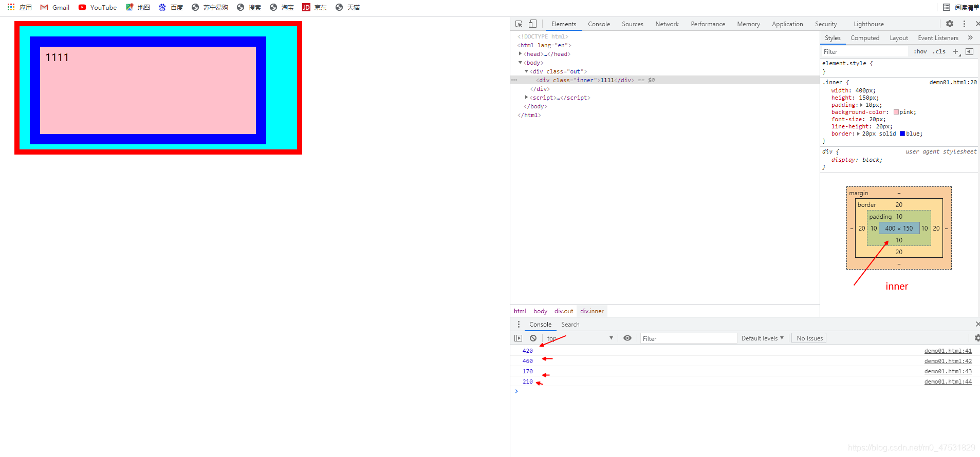Viewport: 980px width, 457px height.
Task: Click the 400 × 150 content box value
Action: (x=899, y=228)
